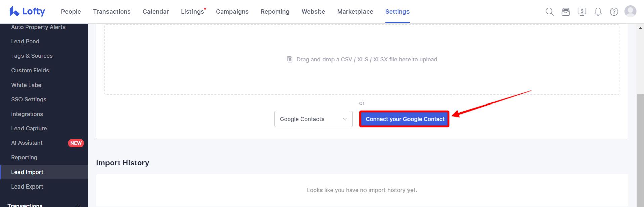Click the NEW badge next to AI Assistant
This screenshot has height=207, width=644.
76,143
